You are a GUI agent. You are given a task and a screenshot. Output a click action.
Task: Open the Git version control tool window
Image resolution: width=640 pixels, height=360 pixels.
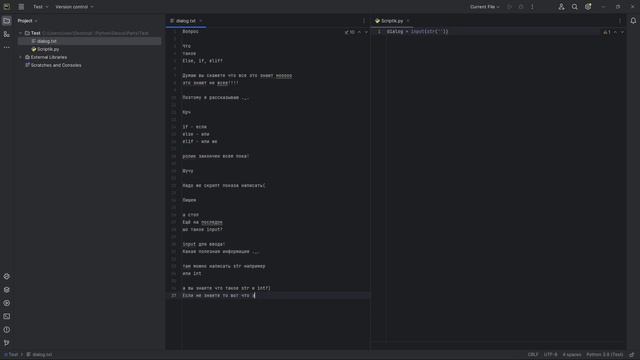coord(7,343)
